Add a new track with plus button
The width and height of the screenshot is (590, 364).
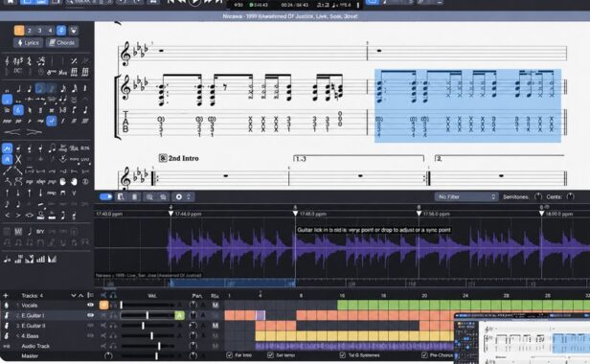tap(6, 295)
